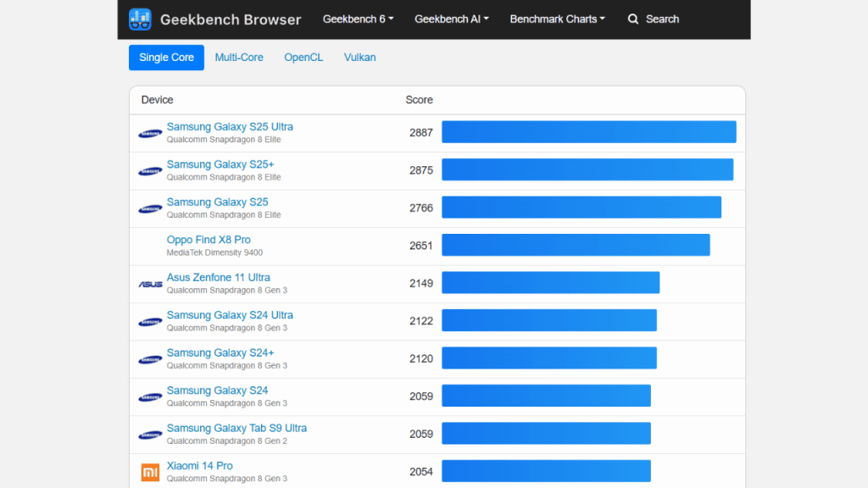
Task: Expand the Geekbench 6 dropdown menu
Action: [358, 19]
